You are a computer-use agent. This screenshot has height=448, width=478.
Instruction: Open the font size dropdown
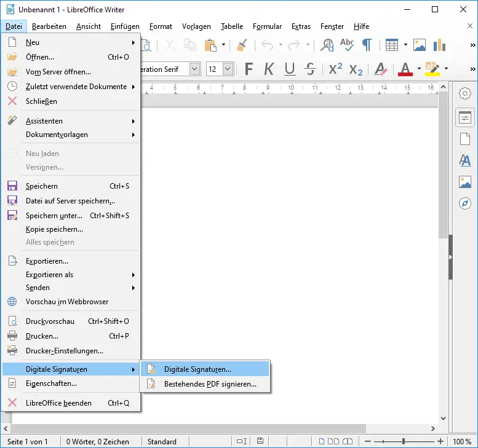click(228, 69)
